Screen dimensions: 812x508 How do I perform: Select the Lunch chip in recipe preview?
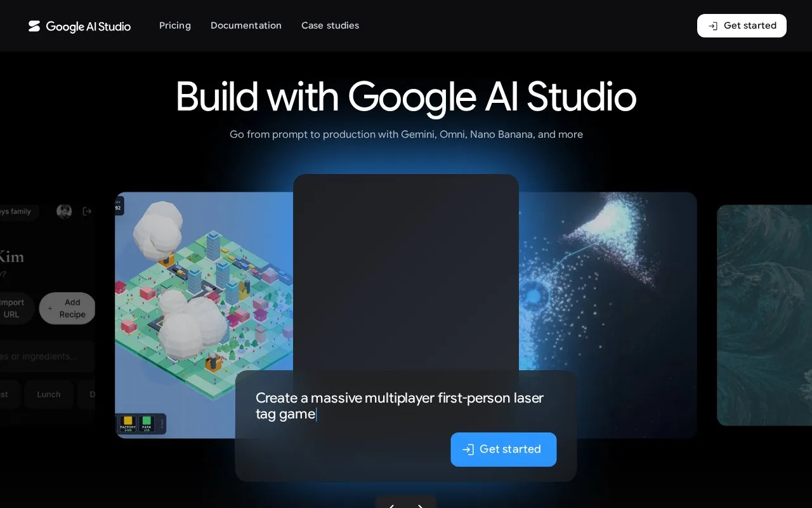point(49,394)
